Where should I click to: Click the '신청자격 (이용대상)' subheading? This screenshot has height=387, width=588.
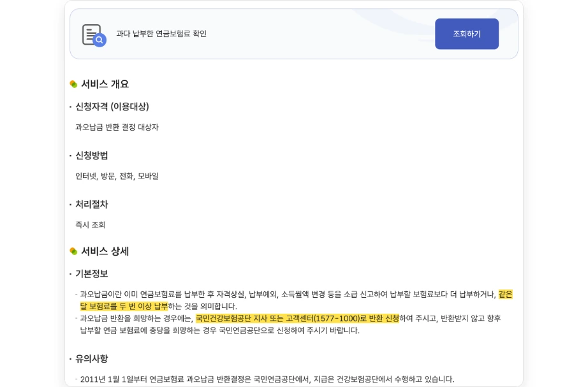[112, 106]
